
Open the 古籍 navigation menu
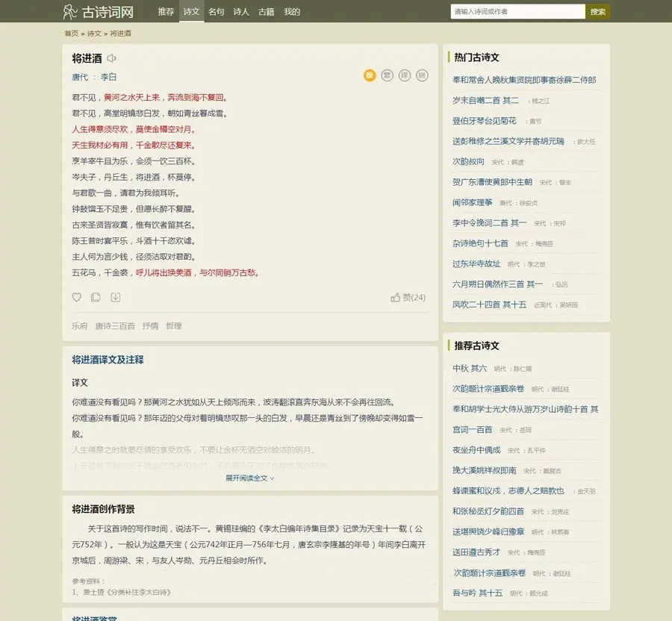264,12
